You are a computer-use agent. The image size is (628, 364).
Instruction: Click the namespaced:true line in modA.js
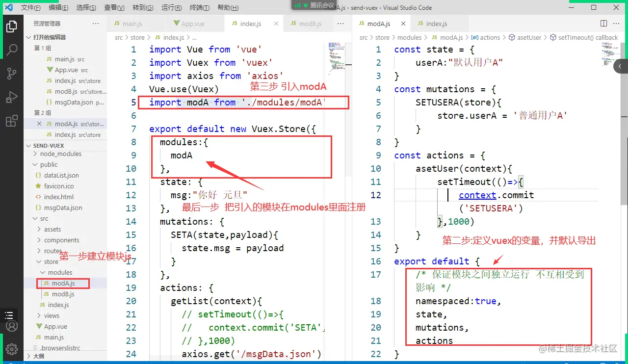click(458, 301)
